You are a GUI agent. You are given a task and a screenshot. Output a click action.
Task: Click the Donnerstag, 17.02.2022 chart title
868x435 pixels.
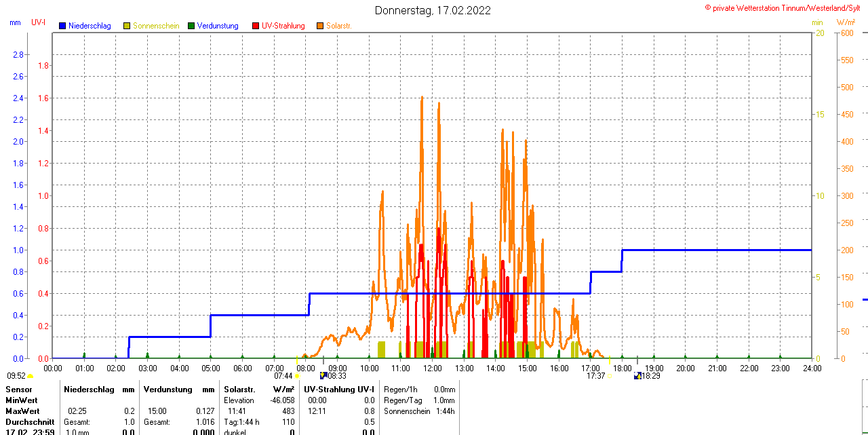click(433, 11)
